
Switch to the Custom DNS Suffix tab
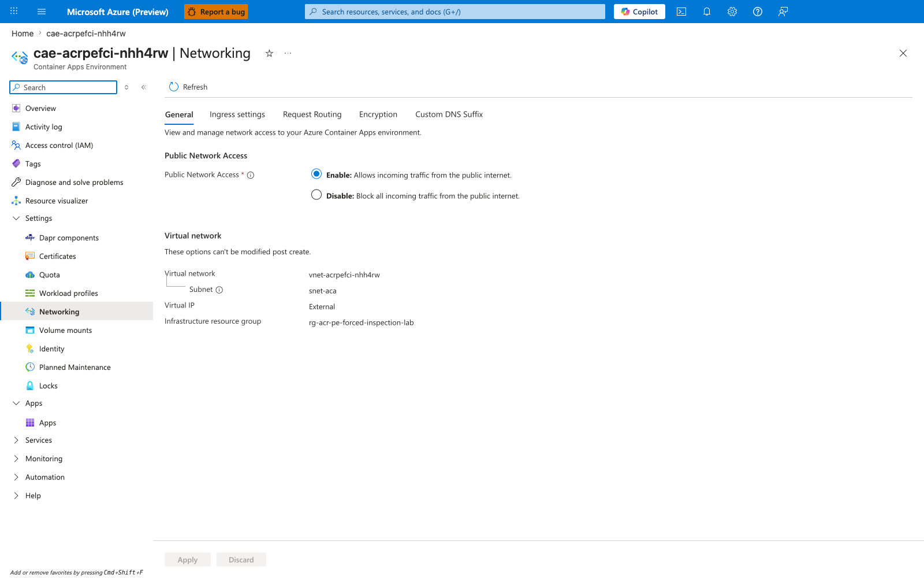click(x=449, y=114)
